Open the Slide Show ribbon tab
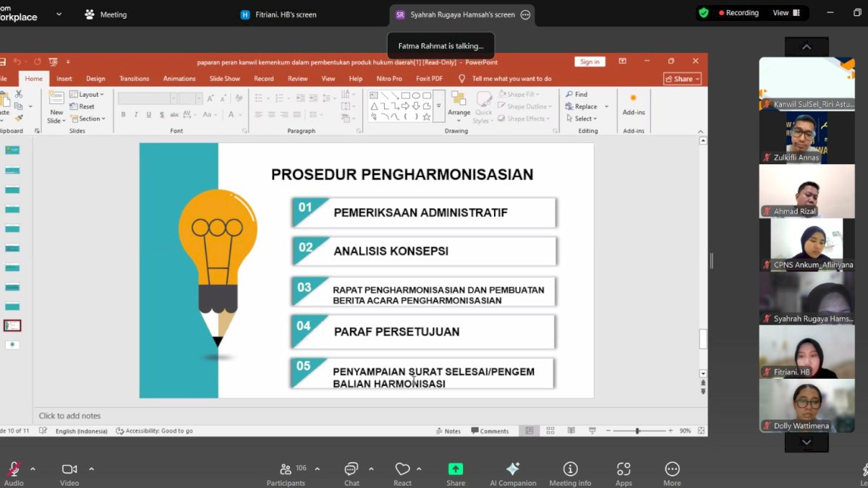This screenshot has height=488, width=868. [x=225, y=78]
